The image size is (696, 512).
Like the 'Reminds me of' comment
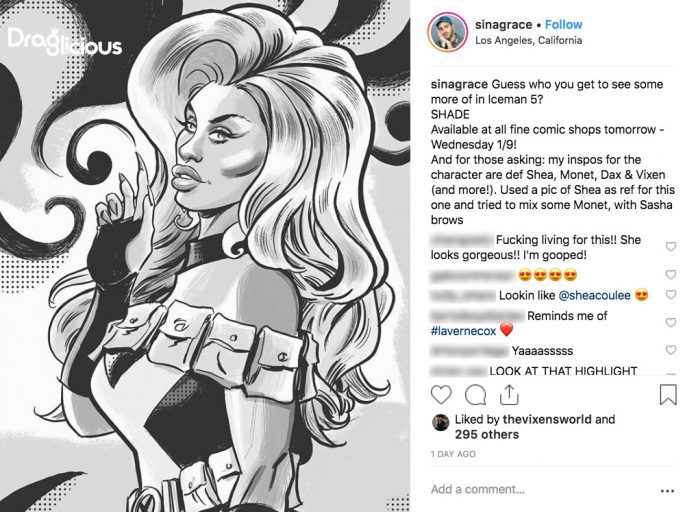pyautogui.click(x=671, y=322)
